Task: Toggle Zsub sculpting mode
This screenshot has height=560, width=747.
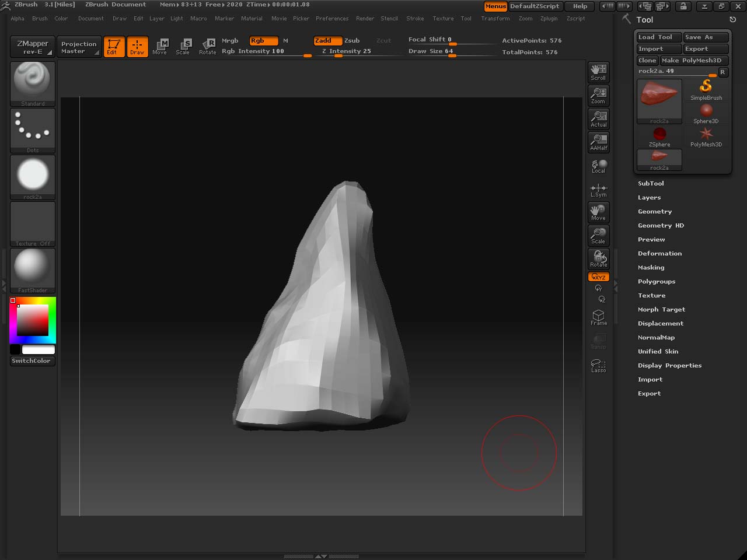Action: (x=352, y=41)
